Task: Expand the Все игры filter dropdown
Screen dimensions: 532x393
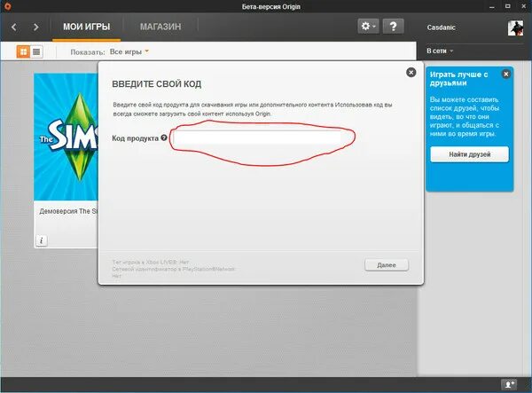Action: [129, 51]
